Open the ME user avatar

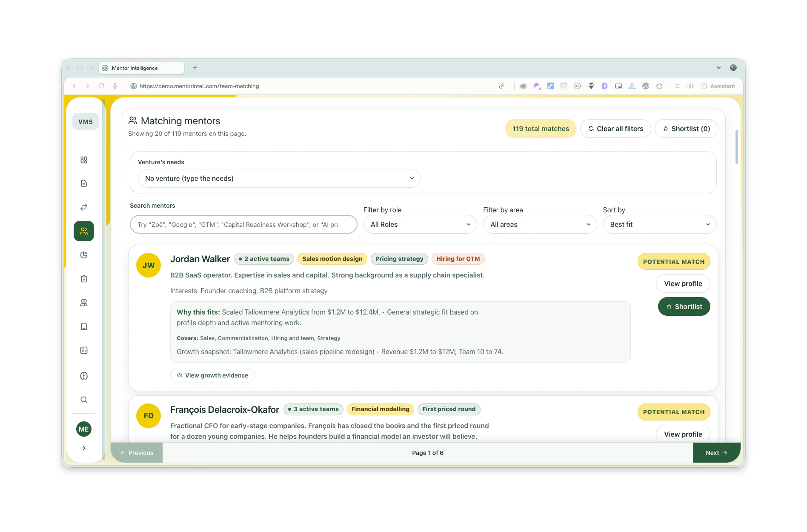[84, 429]
